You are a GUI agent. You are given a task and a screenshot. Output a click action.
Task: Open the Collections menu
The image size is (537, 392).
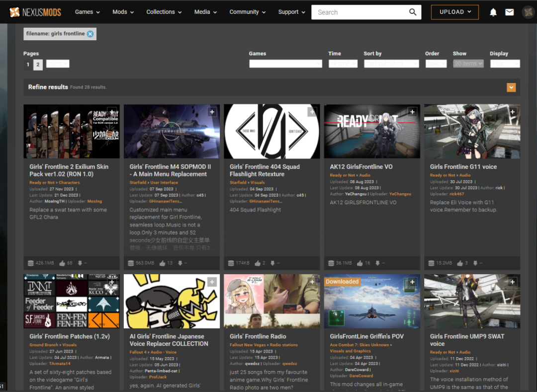pos(164,12)
